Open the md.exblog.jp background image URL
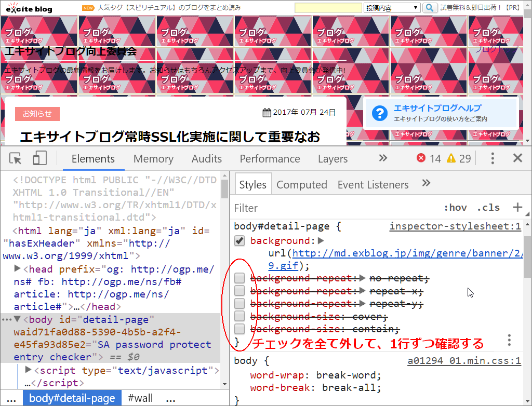The height and width of the screenshot is (406, 532). pyautogui.click(x=407, y=253)
